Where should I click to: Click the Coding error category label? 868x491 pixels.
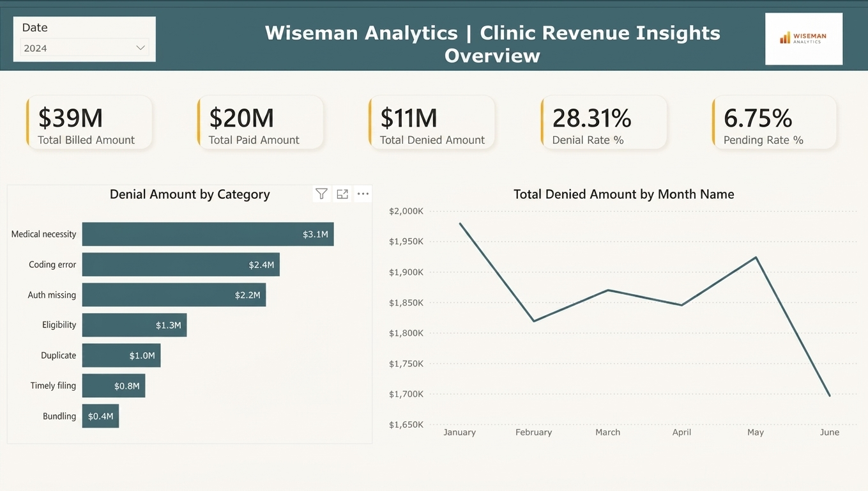pos(52,264)
